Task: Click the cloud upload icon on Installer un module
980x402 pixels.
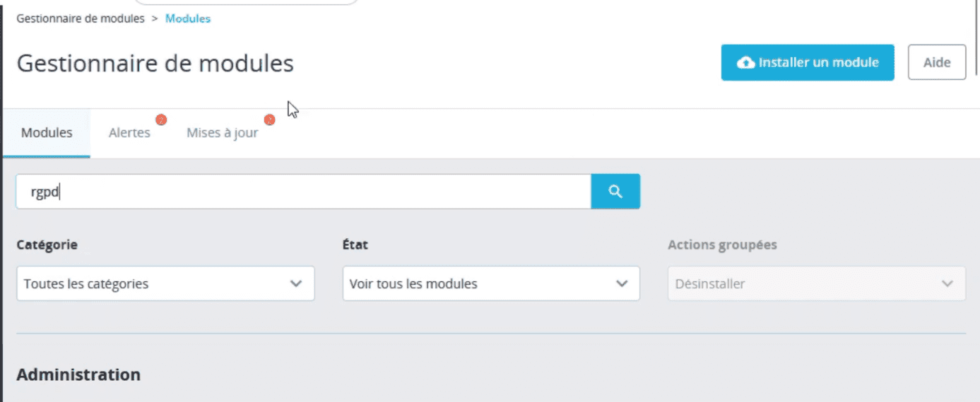Action: [745, 63]
